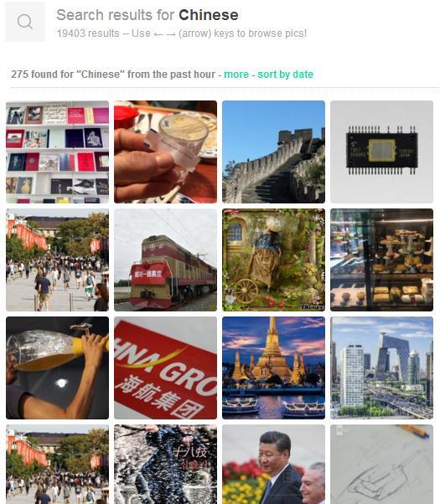Click the "Search results for Chinese" heading
440x504 pixels.
point(148,15)
